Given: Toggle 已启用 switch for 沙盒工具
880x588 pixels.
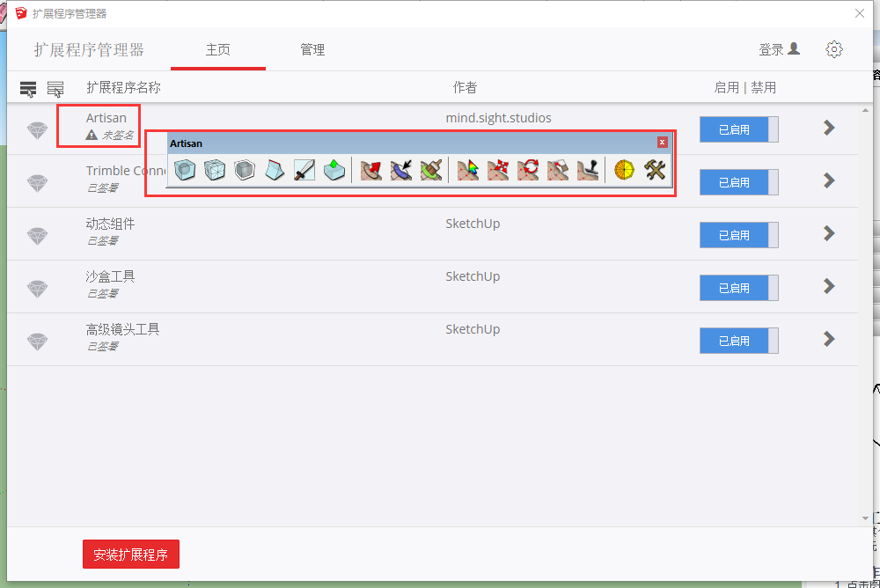Looking at the screenshot, I should 738,288.
